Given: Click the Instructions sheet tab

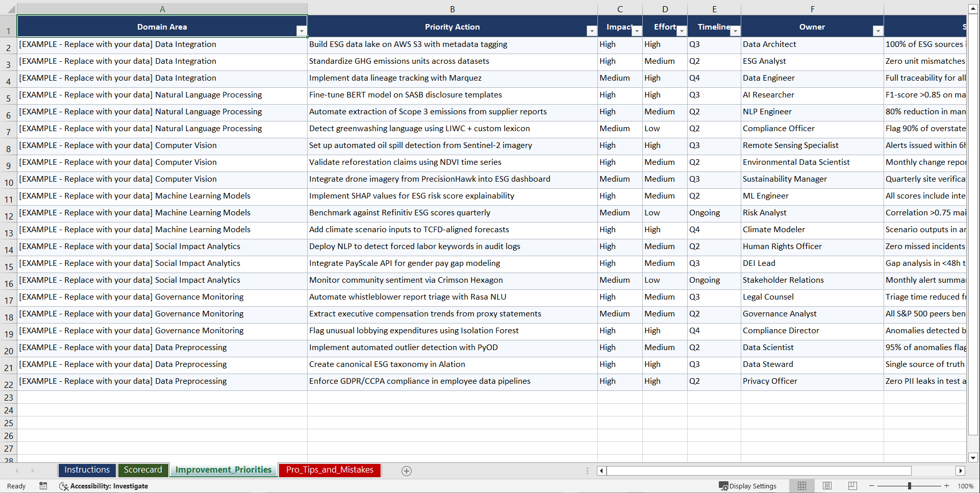Looking at the screenshot, I should pyautogui.click(x=87, y=470).
